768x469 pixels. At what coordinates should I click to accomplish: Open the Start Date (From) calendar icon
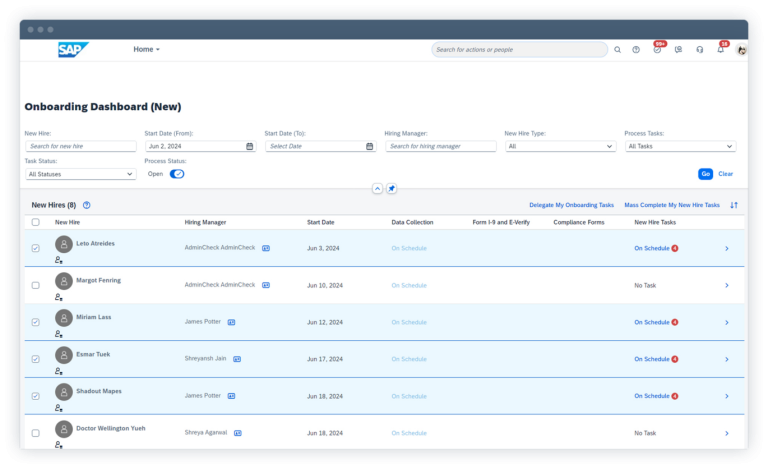(250, 146)
